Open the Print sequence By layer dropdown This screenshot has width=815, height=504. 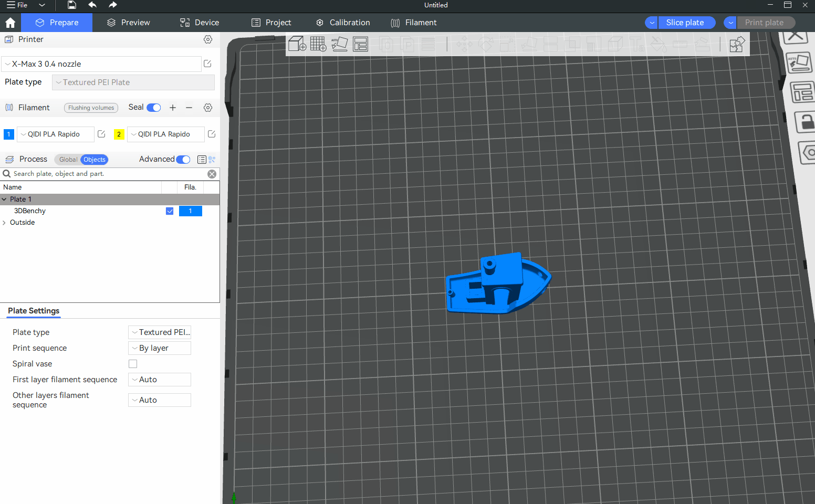tap(160, 348)
